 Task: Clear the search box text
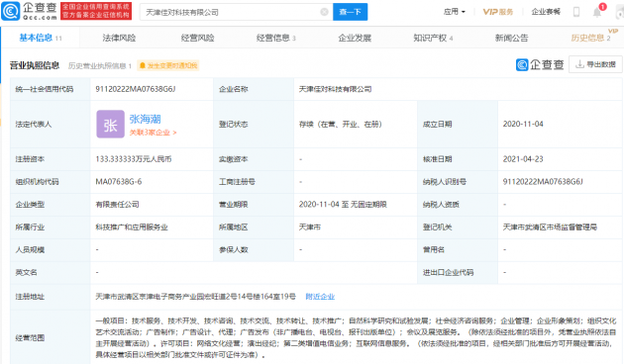click(324, 12)
